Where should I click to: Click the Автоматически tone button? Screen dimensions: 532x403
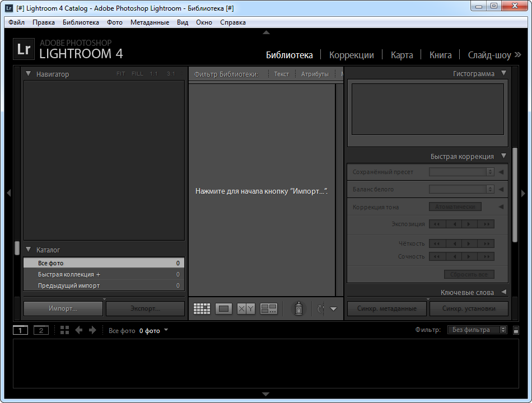pyautogui.click(x=455, y=207)
